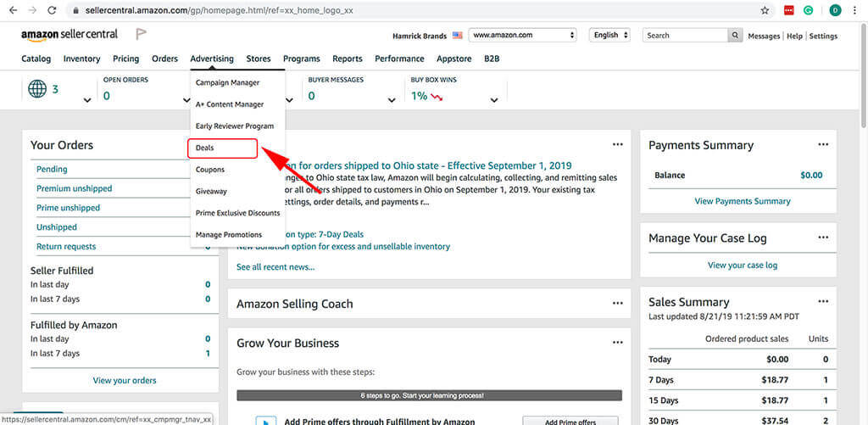
Task: Open the three-dot menu on Sales Summary
Action: coord(823,301)
